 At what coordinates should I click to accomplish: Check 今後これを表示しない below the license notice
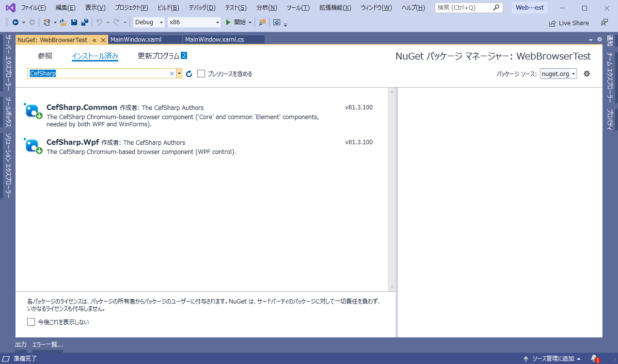(31, 322)
